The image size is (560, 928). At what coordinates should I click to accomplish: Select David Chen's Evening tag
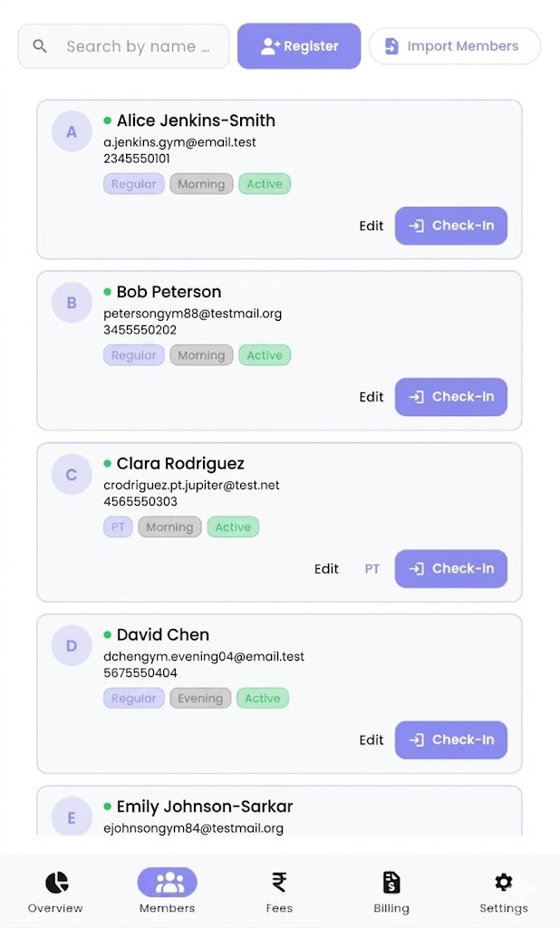(x=200, y=698)
